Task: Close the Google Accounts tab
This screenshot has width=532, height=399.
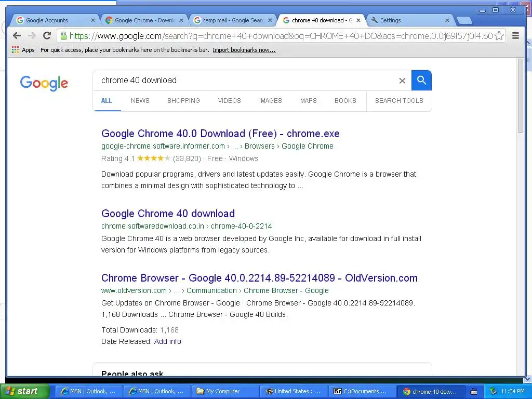Action: tap(92, 20)
